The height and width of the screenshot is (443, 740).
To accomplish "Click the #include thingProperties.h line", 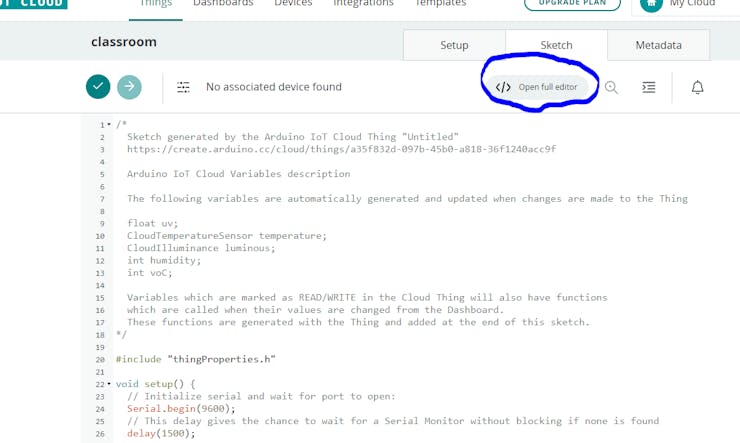I will click(x=196, y=359).
